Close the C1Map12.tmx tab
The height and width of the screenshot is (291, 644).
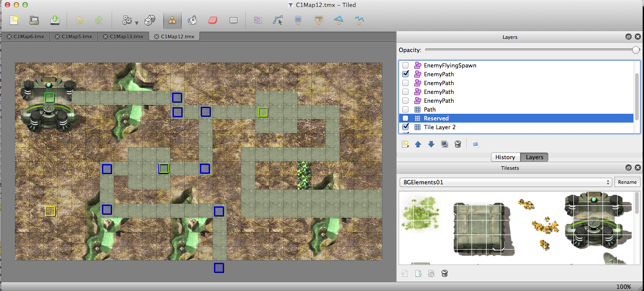[x=157, y=37]
